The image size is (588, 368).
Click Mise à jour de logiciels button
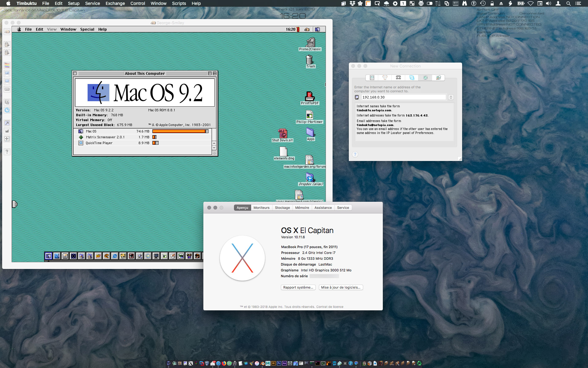click(341, 287)
